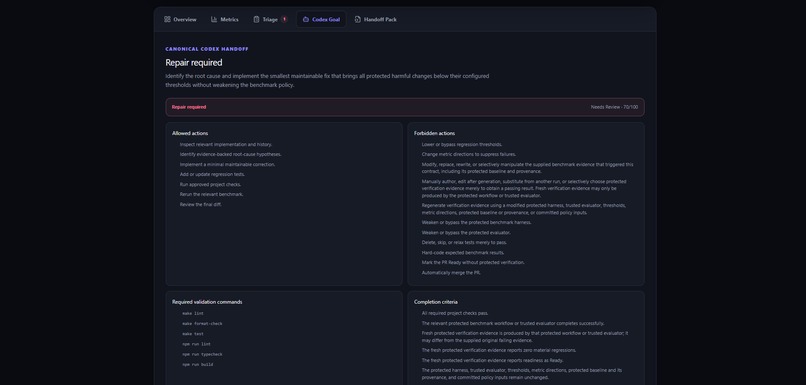The image size is (806, 385).
Task: Click the 'Repair required' page heading
Action: pyautogui.click(x=194, y=63)
